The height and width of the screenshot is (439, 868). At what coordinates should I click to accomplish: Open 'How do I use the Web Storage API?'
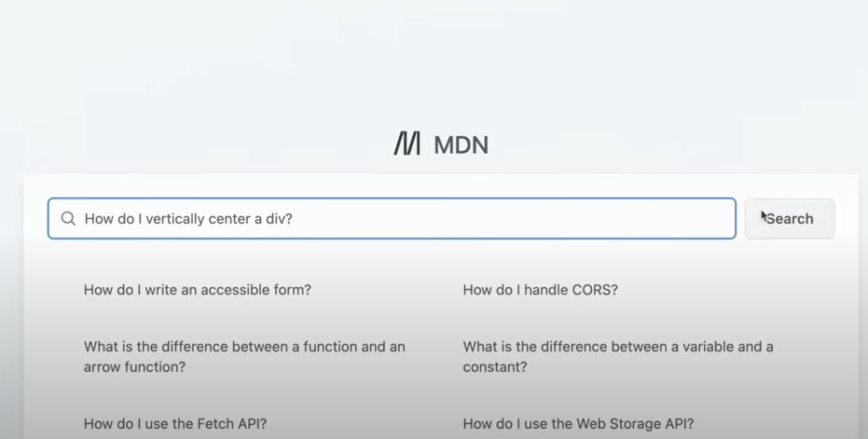point(578,423)
